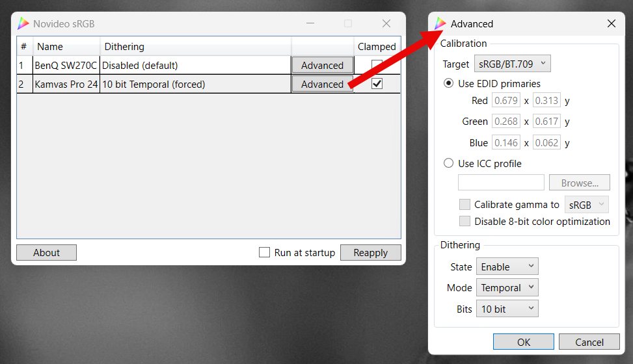Click the Green x value field
This screenshot has height=364, width=633.
click(506, 121)
